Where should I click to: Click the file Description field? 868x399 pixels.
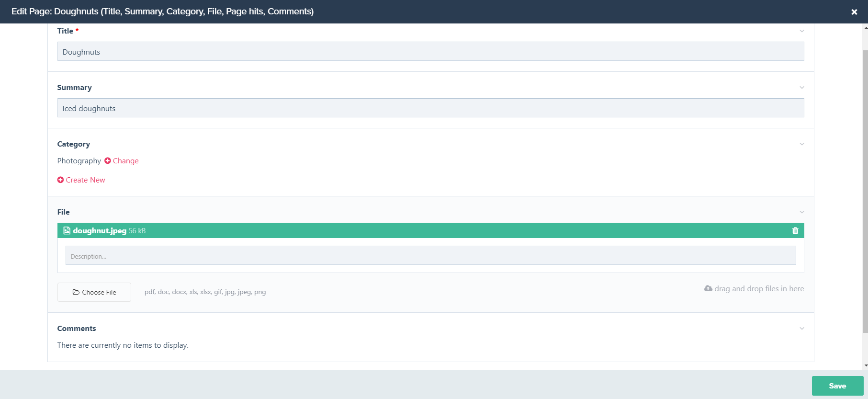(x=430, y=256)
